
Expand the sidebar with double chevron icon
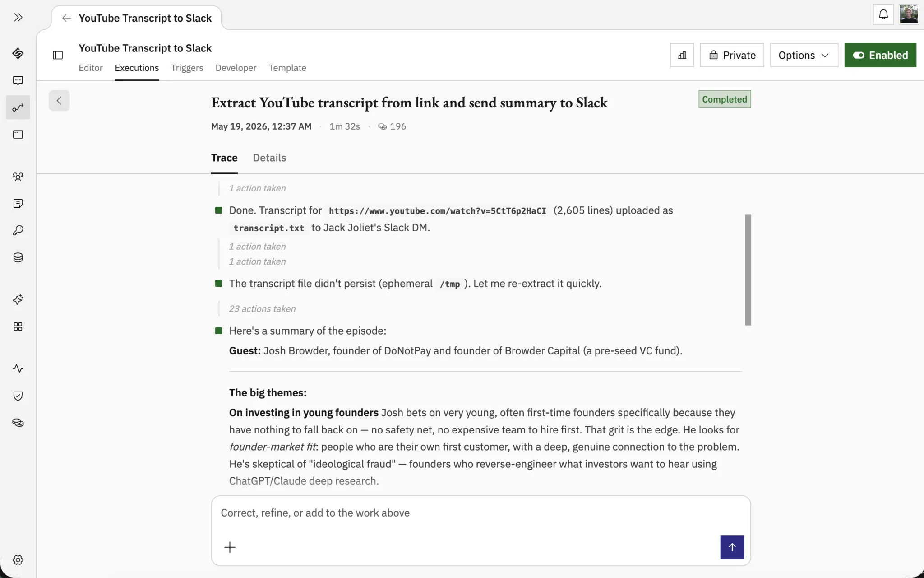click(18, 18)
